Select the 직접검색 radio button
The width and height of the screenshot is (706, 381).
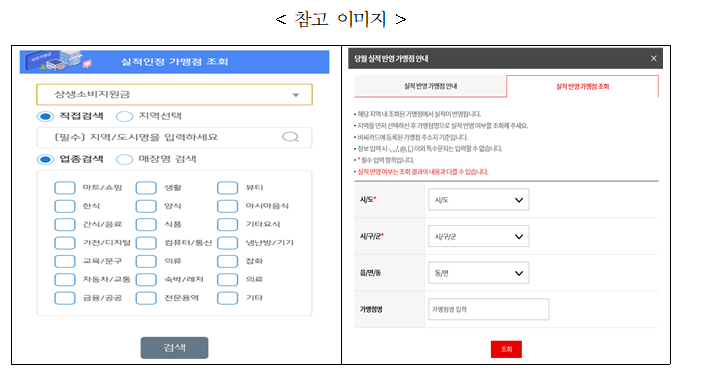tap(45, 116)
